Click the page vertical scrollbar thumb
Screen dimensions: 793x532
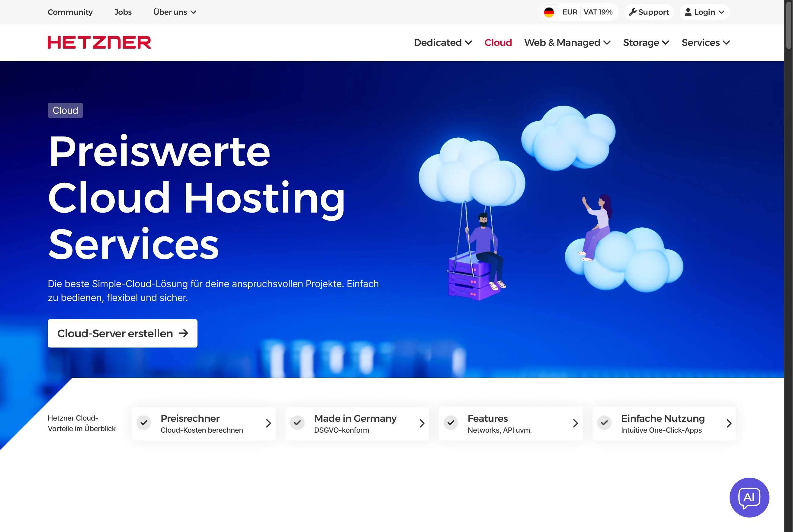(788, 25)
